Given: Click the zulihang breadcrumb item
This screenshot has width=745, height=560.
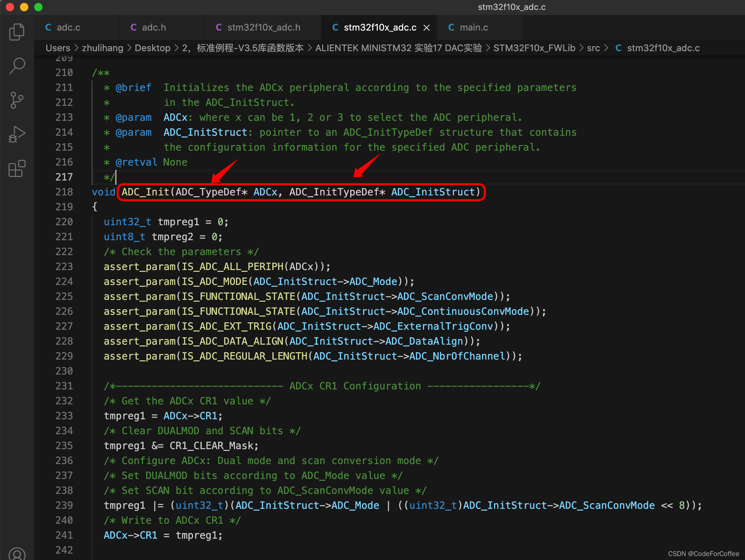Looking at the screenshot, I should [102, 48].
